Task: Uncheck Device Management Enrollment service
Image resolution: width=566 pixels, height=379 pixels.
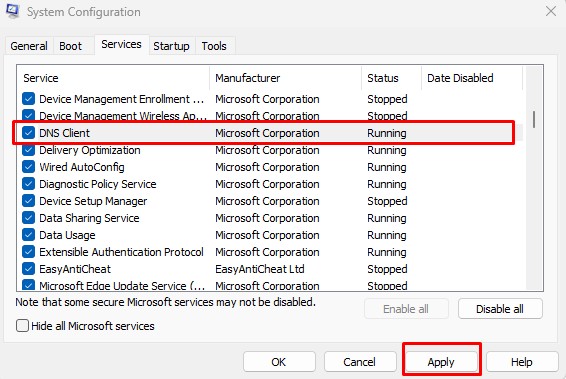Action: 28,99
